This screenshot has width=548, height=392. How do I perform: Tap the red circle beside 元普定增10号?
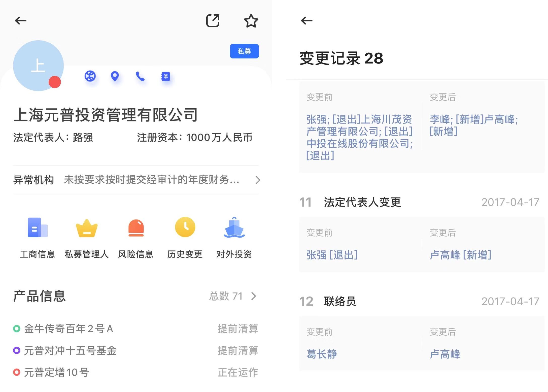pos(17,372)
